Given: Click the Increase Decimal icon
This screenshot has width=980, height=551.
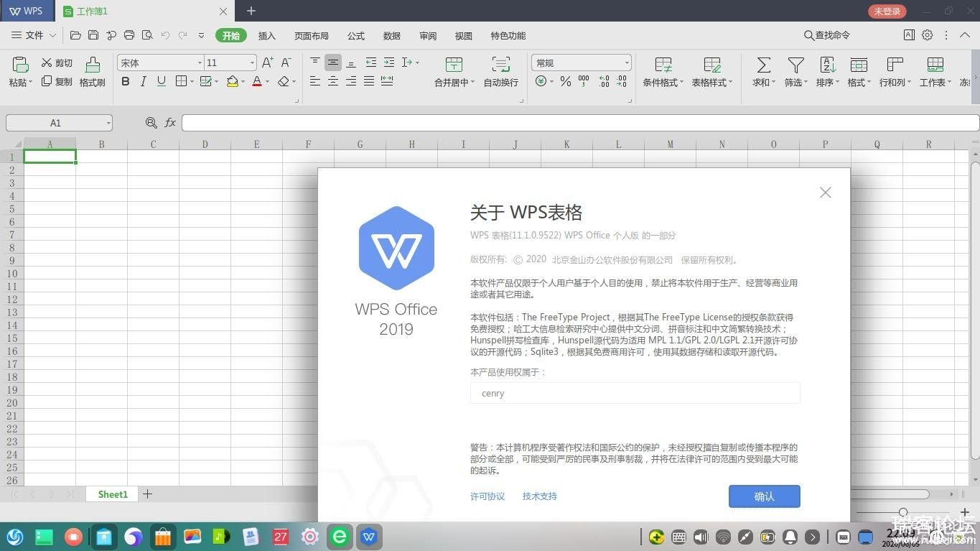Looking at the screenshot, I should coord(604,82).
